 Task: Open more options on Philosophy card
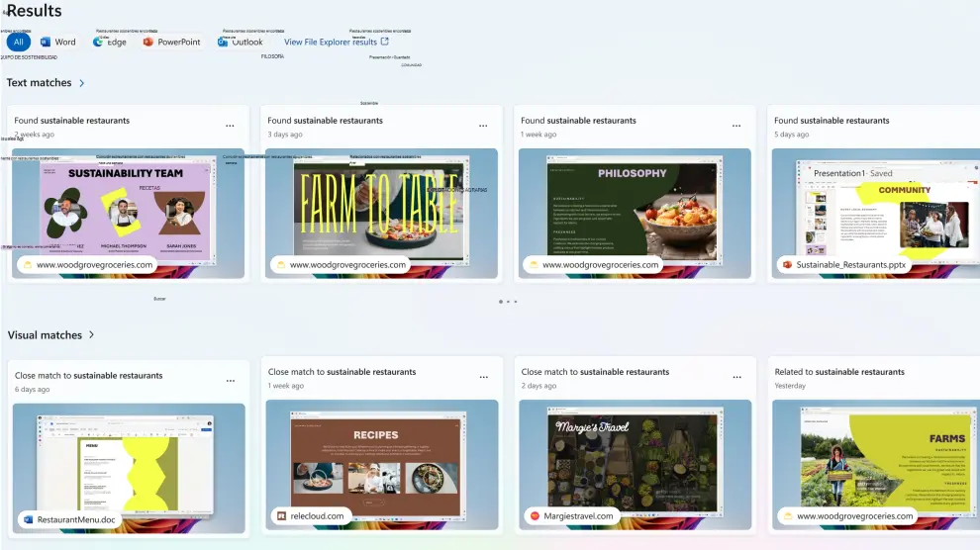736,126
